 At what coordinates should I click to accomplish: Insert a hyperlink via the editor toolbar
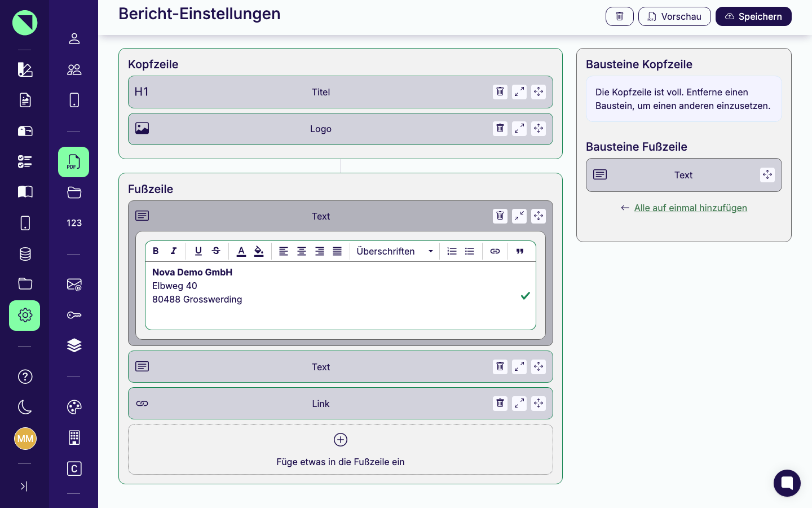tap(495, 251)
